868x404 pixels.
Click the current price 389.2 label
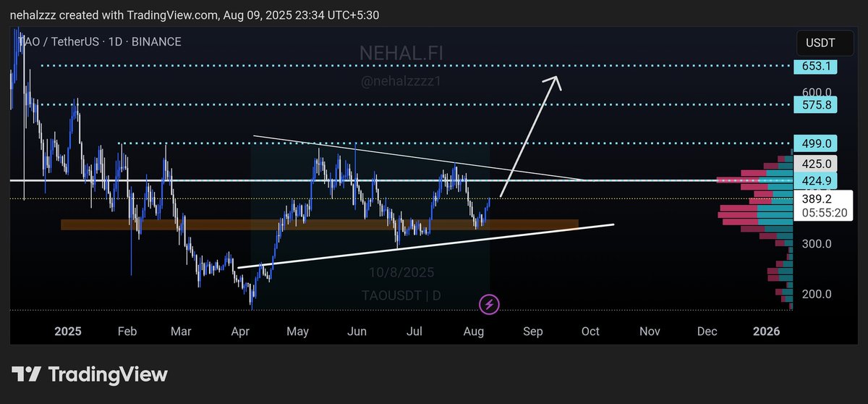pyautogui.click(x=815, y=198)
